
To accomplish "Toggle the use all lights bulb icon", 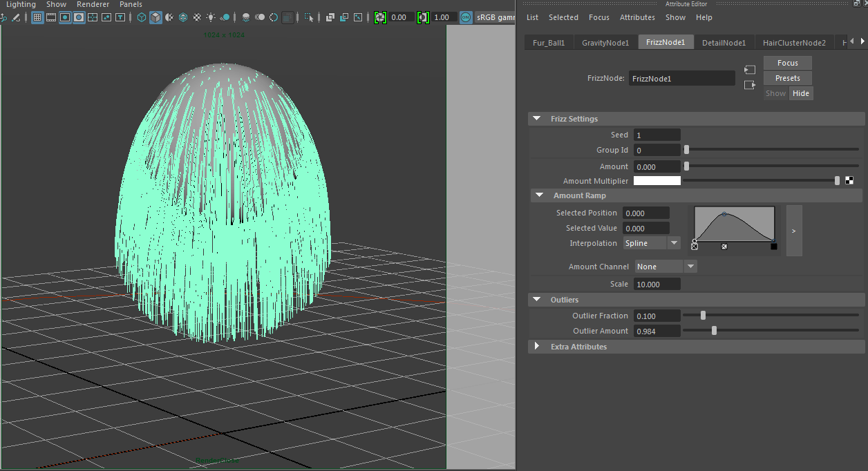I will coord(210,17).
